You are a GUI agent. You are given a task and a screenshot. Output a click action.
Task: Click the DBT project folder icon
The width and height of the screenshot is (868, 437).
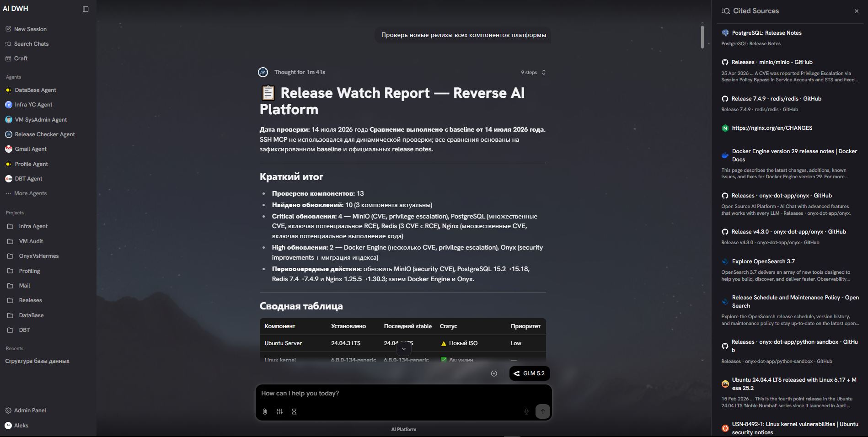[10, 330]
